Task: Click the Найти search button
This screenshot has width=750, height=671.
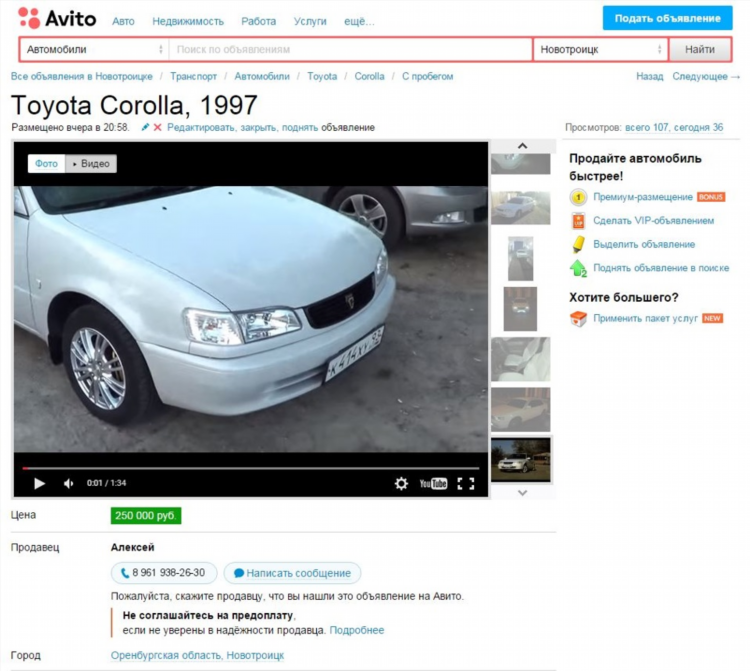Action: (x=700, y=49)
